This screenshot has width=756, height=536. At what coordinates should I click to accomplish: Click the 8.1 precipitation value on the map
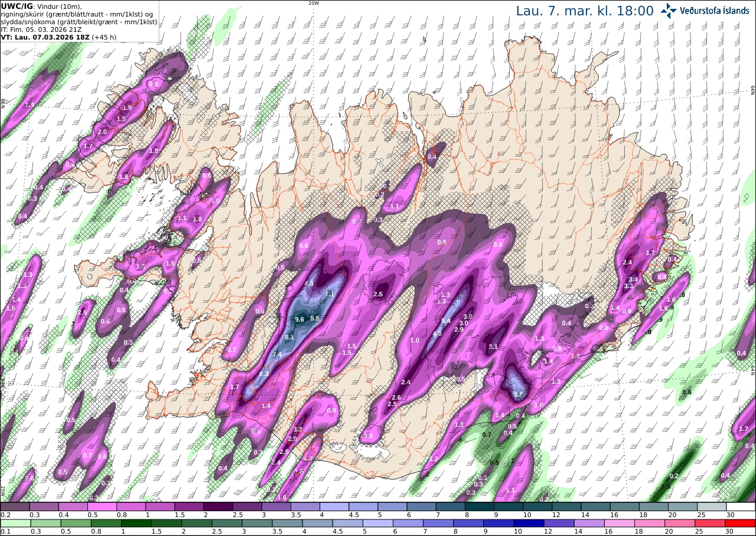click(x=289, y=337)
